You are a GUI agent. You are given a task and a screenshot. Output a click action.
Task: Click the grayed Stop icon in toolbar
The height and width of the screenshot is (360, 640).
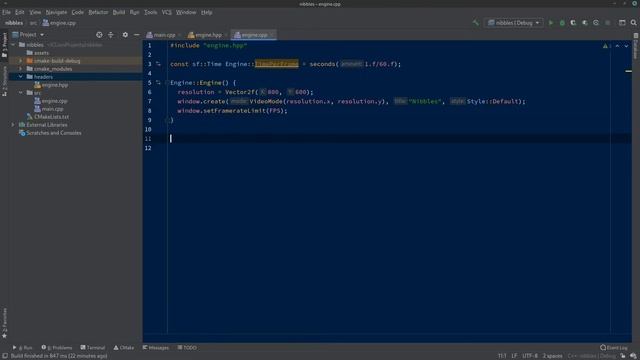[608, 23]
